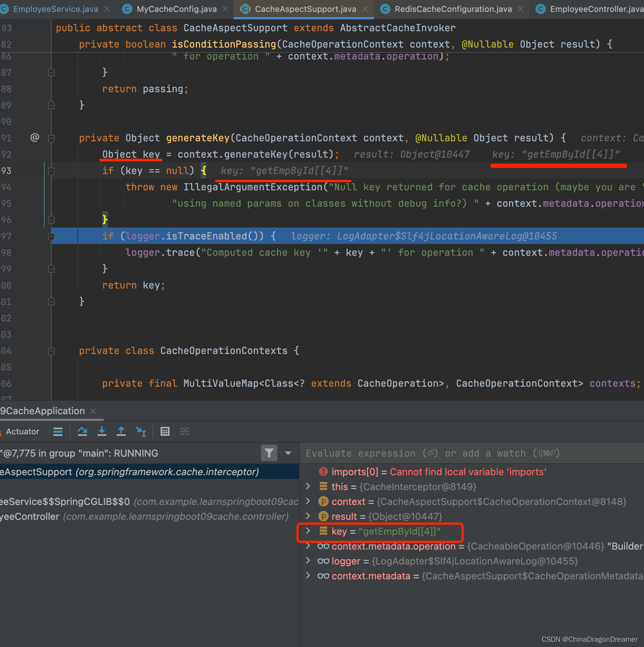Viewport: 644px width, 647px height.
Task: Click the field icon beside 'this' variable
Action: (323, 486)
